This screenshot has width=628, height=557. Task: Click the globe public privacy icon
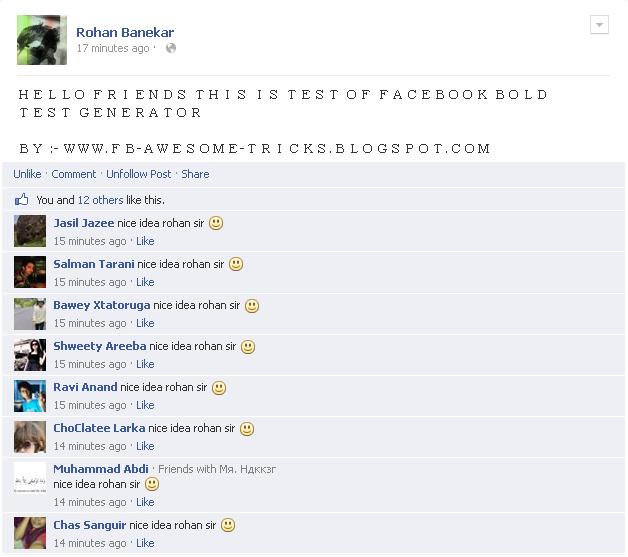point(171,48)
